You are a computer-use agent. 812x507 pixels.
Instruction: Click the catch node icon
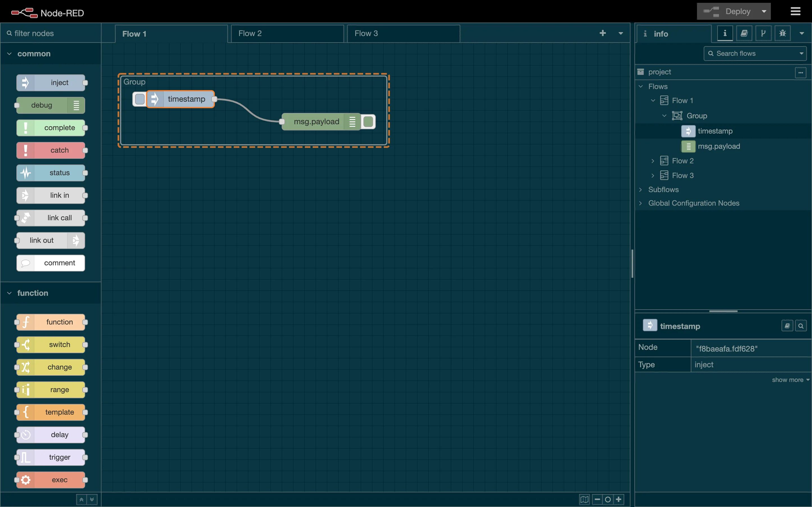coord(26,150)
